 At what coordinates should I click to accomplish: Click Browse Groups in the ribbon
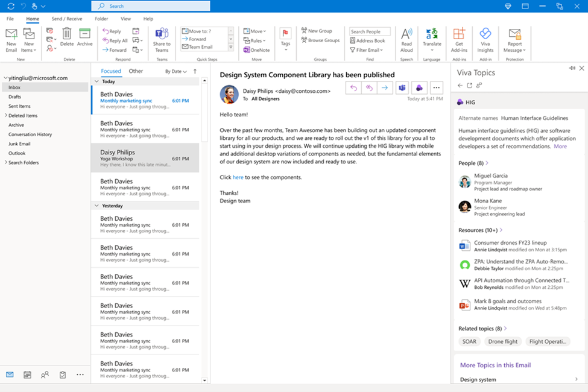click(x=320, y=40)
